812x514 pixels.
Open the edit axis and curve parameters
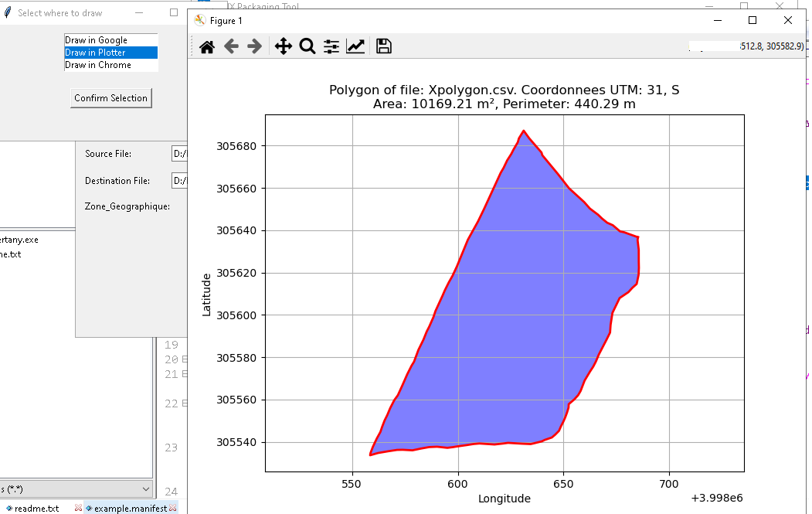[355, 47]
